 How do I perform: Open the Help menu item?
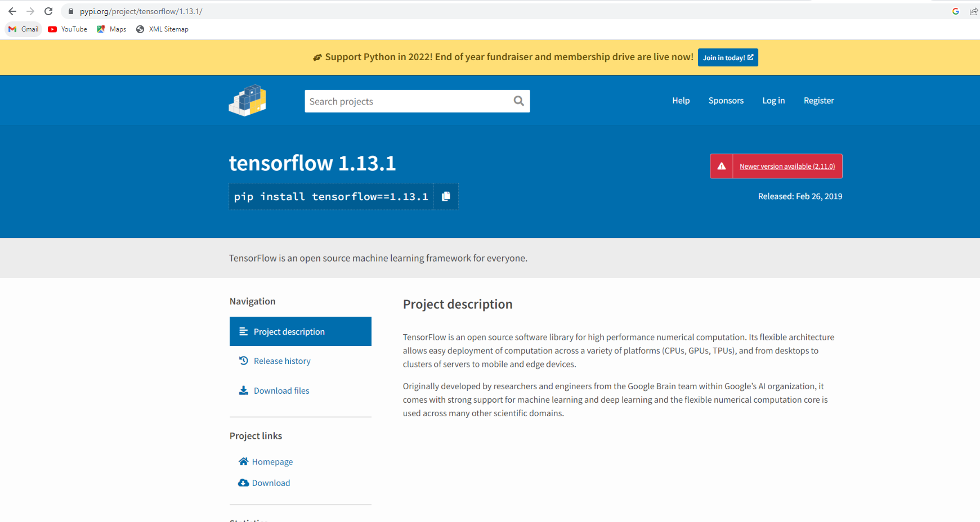[681, 101]
